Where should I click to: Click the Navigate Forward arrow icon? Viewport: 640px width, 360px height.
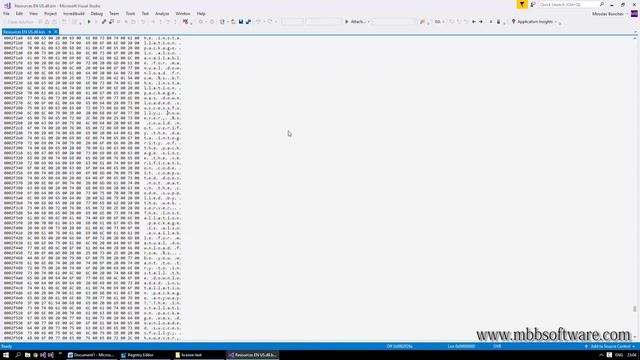tap(481, 22)
